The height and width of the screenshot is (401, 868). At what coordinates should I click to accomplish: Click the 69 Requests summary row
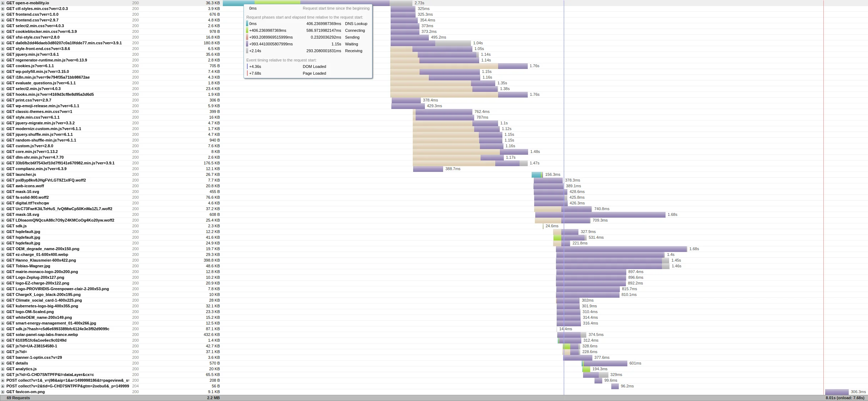18,398
